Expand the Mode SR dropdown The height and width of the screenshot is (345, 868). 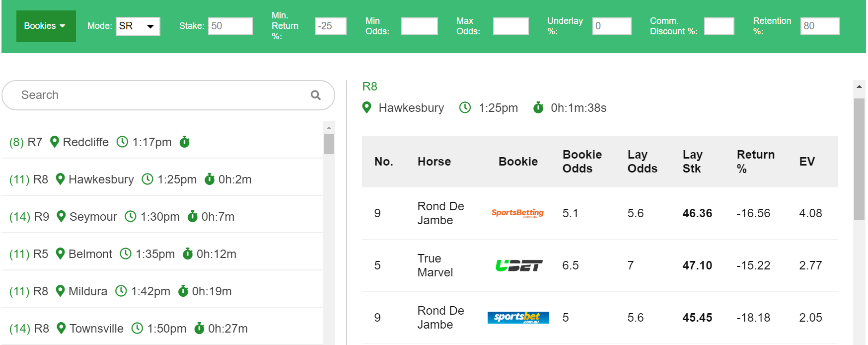(x=138, y=26)
